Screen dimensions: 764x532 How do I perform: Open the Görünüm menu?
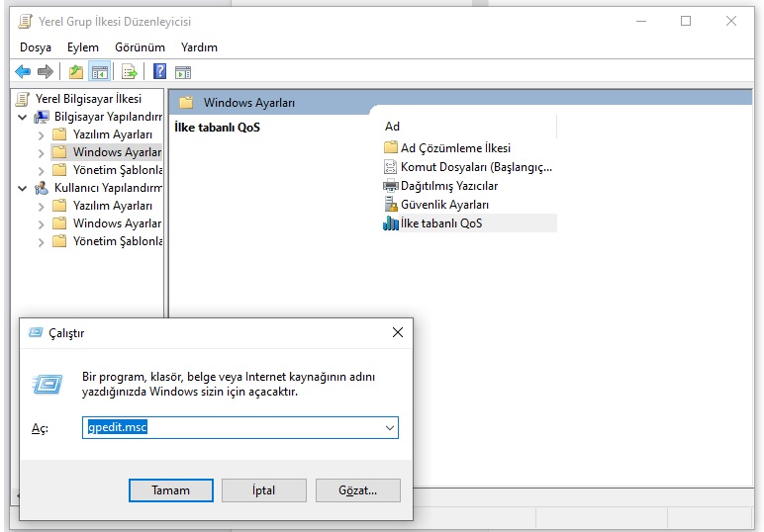pos(140,47)
